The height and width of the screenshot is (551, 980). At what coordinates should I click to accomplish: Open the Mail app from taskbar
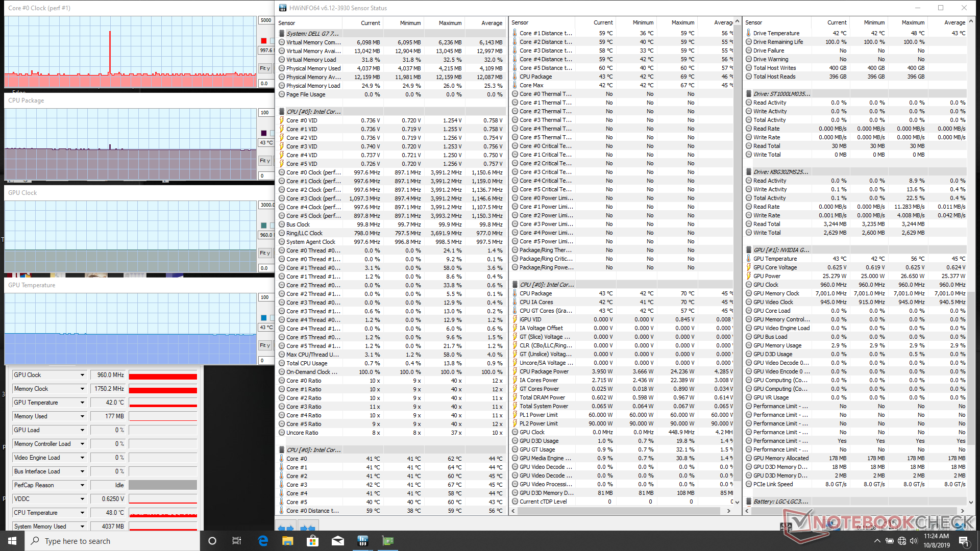338,541
